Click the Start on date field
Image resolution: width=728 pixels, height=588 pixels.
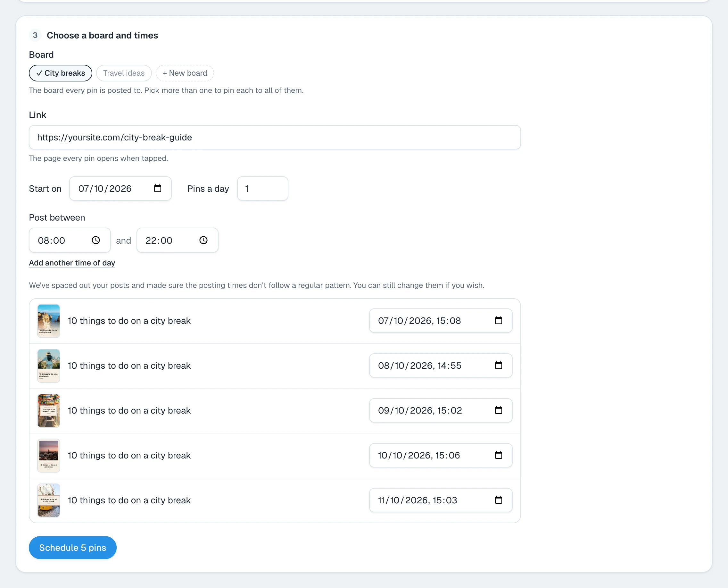click(x=120, y=188)
